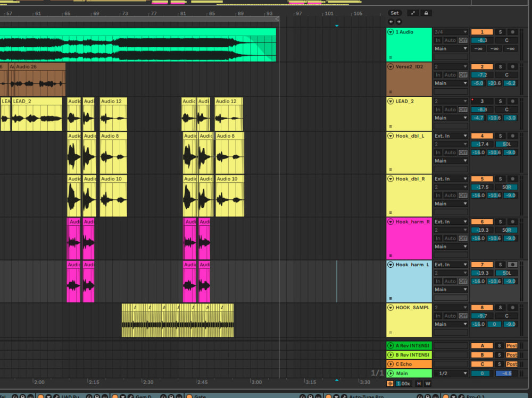Unfold the C Echo return track
The width and height of the screenshot is (532, 398).
tap(390, 364)
